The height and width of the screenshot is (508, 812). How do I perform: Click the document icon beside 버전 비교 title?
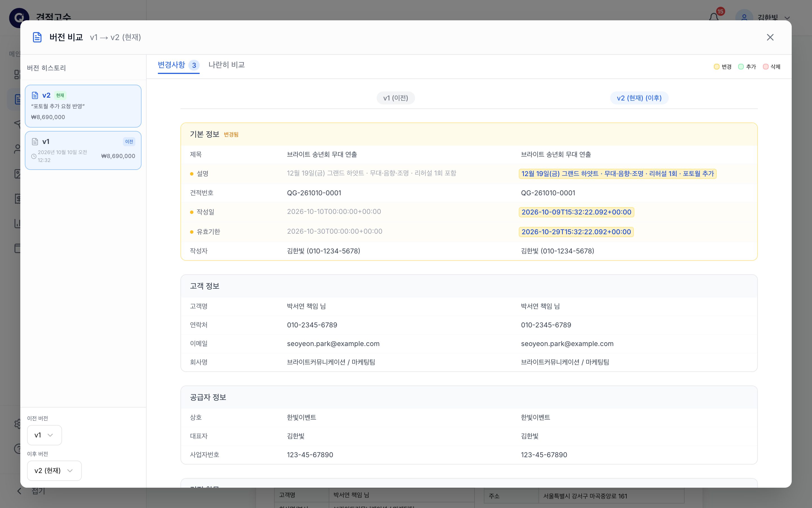pos(37,37)
